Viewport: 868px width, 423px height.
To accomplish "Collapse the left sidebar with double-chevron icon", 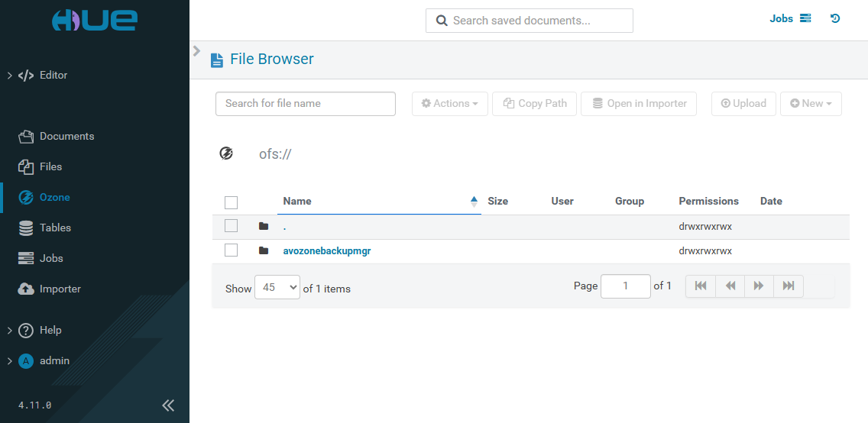I will click(168, 405).
